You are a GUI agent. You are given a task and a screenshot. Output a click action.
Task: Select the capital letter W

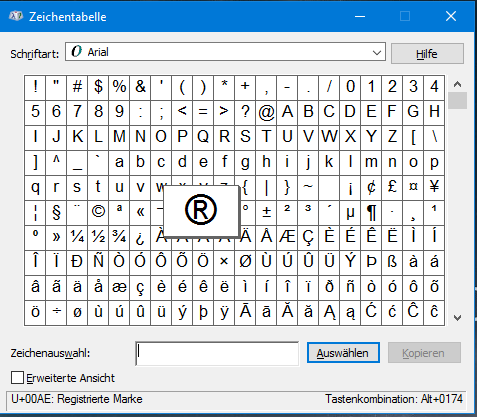click(329, 138)
